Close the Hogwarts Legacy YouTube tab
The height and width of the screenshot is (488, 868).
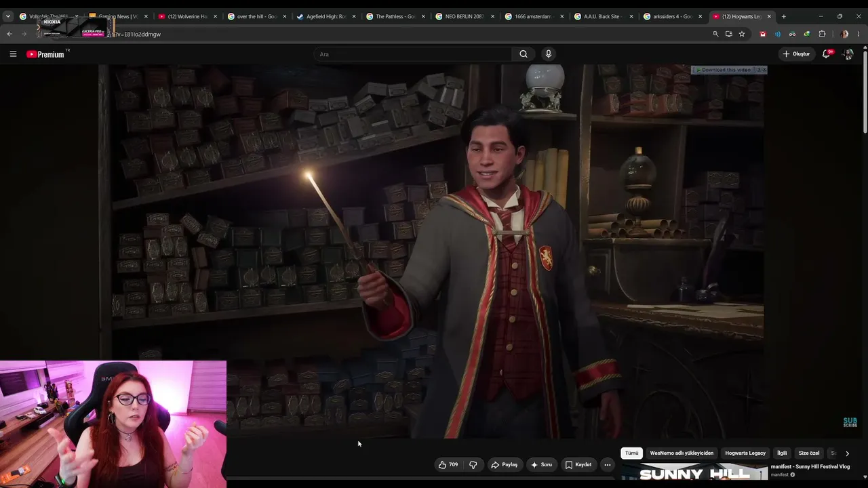click(770, 16)
